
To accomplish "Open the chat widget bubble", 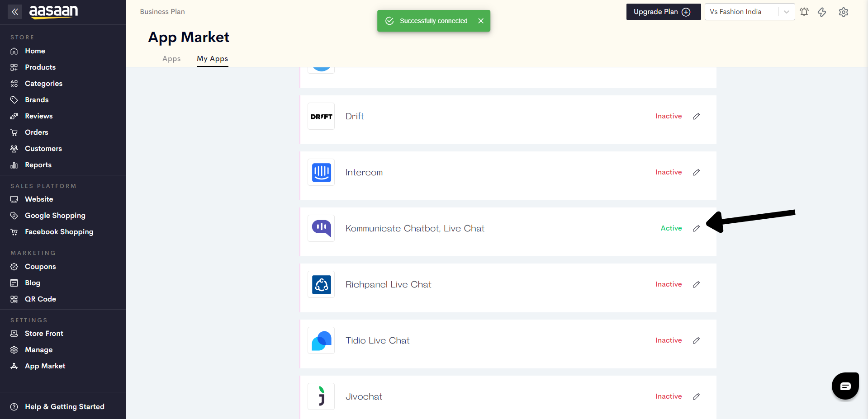I will click(x=845, y=386).
